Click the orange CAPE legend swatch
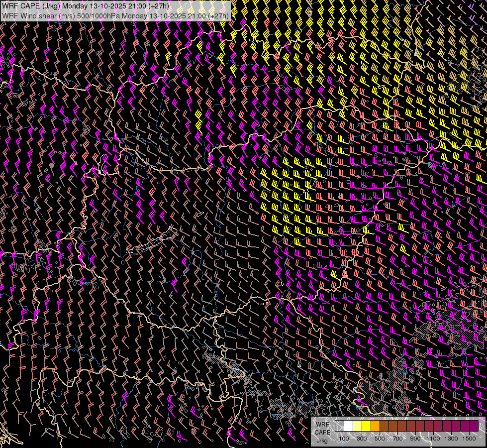487x448 pixels. pyautogui.click(x=375, y=426)
